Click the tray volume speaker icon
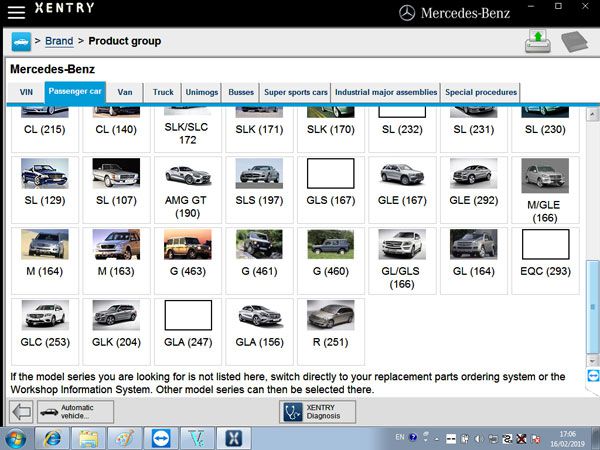This screenshot has width=600, height=450. click(478, 439)
